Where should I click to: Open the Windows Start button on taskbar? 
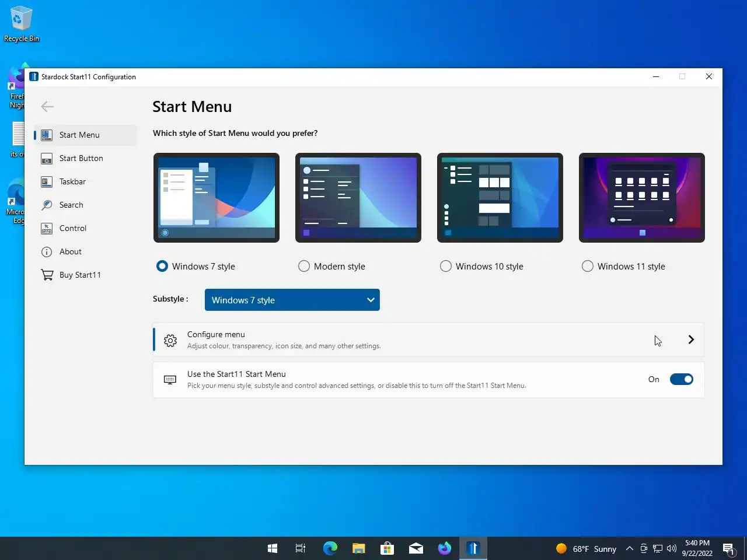tap(272, 548)
